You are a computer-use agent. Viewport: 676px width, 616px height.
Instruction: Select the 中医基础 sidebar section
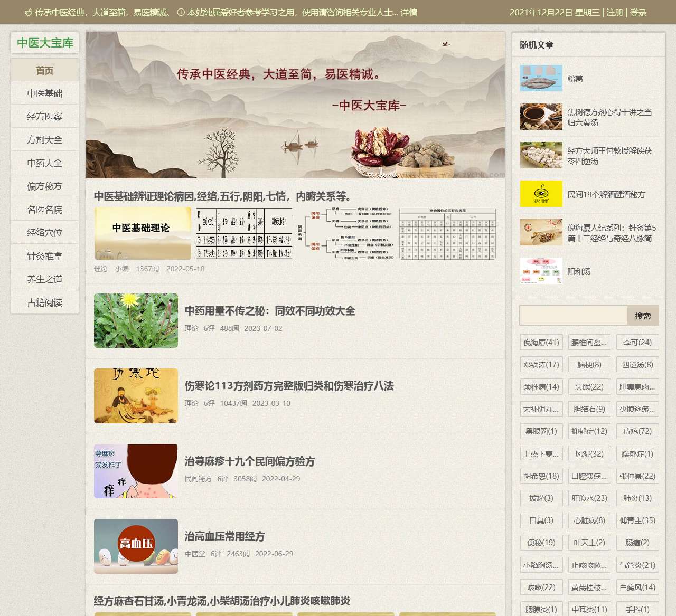coord(44,93)
